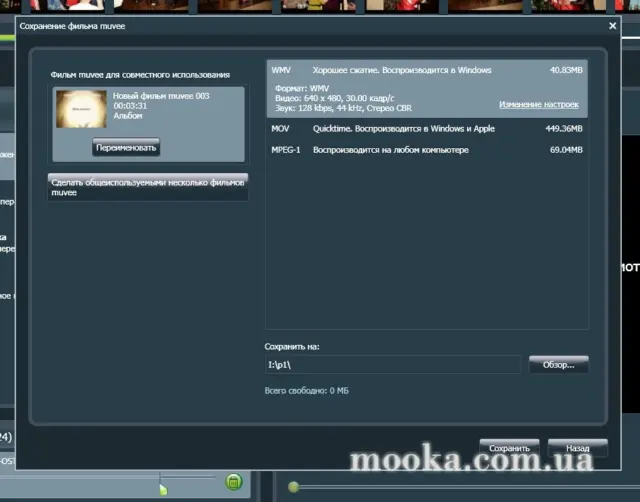Click the movie thumbnail preview
Image resolution: width=640 pixels, height=502 pixels.
pyautogui.click(x=81, y=109)
